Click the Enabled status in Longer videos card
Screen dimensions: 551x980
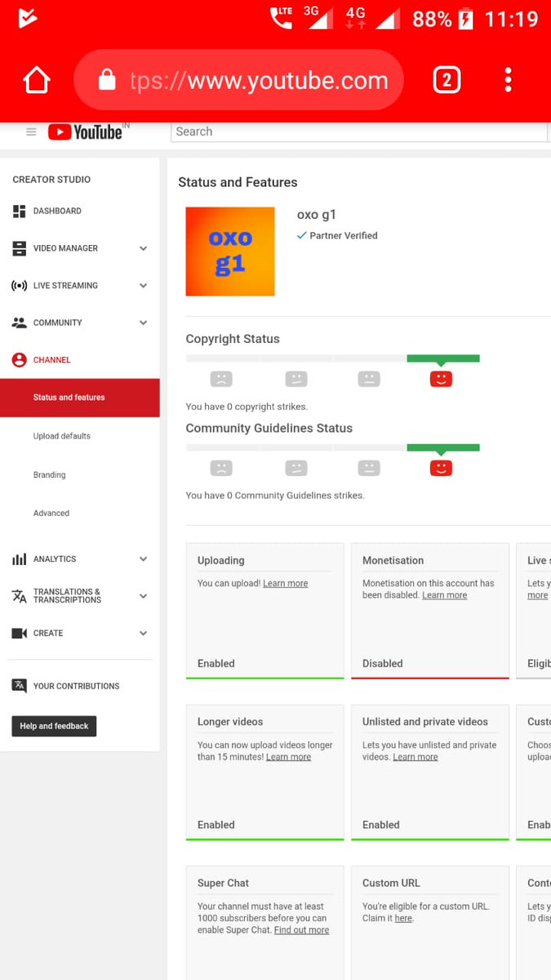216,825
